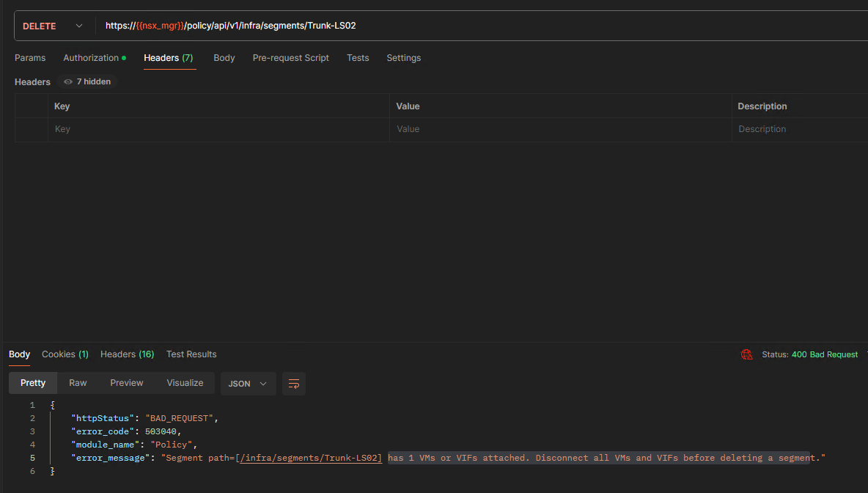Screen dimensions: 868x493
Task: Open the DELETE method dropdown
Action: pos(53,26)
